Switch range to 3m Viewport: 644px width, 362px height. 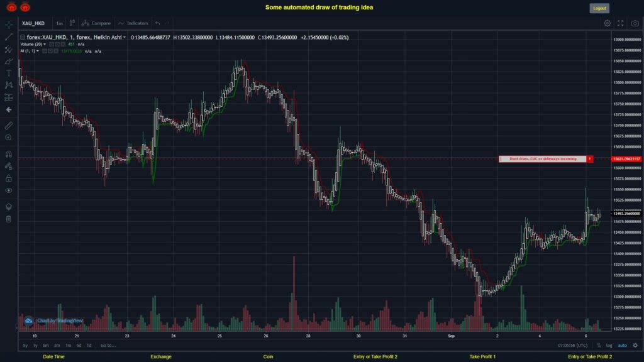click(x=57, y=346)
